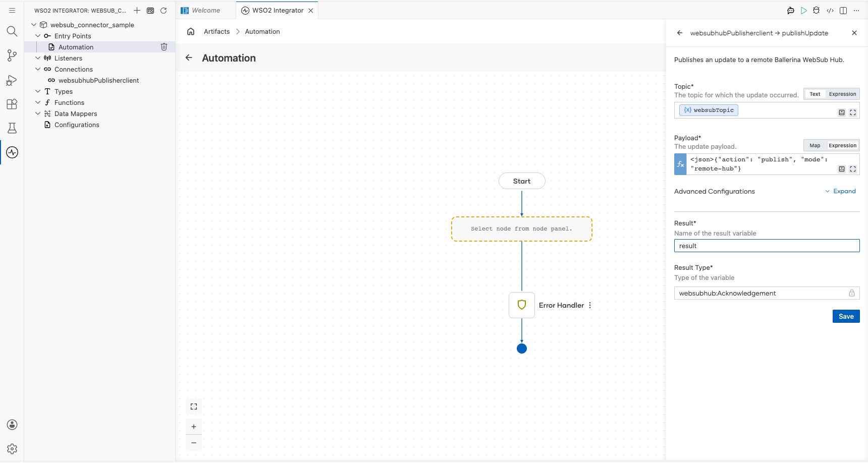
Task: Select the WSO2 Integrator tab
Action: [278, 10]
